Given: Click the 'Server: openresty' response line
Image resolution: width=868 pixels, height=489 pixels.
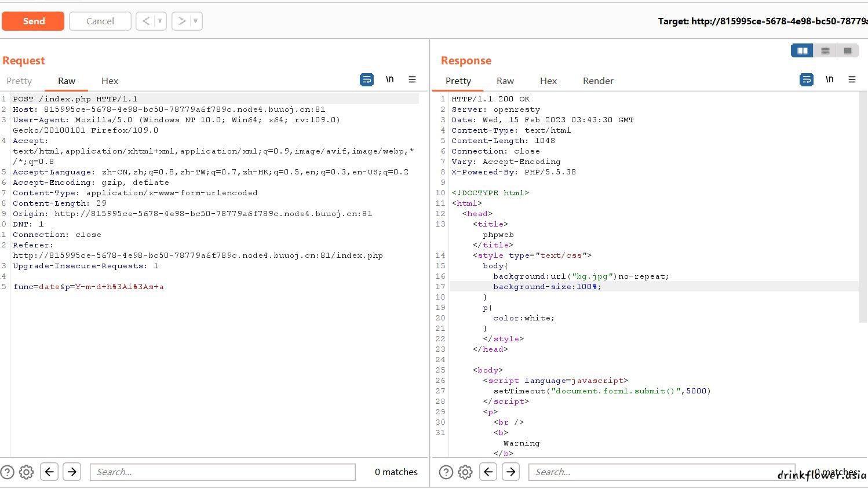Looking at the screenshot, I should [495, 110].
